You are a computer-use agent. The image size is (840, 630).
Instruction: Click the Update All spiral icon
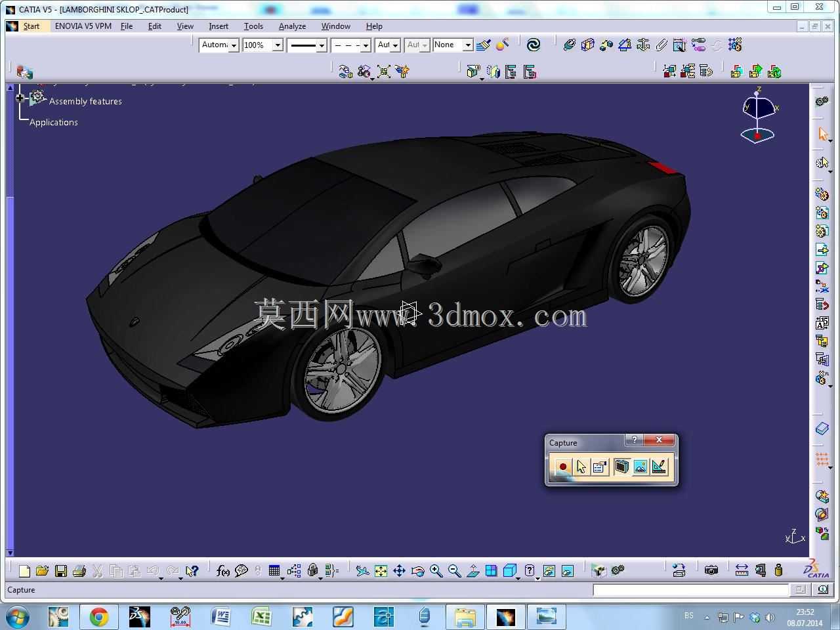(x=534, y=45)
